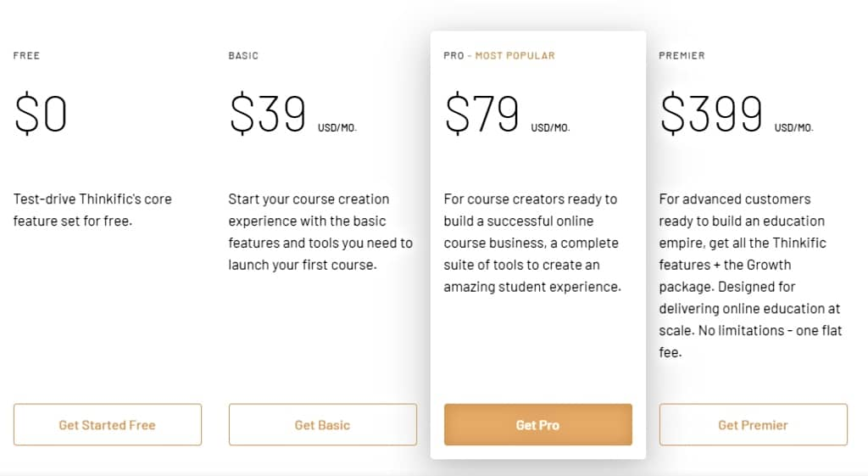Click the Get Premier button
The width and height of the screenshot is (868, 476).
click(753, 424)
